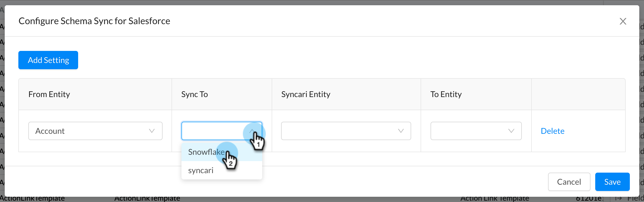Click the Syncari Entity dropdown chevron

(401, 131)
